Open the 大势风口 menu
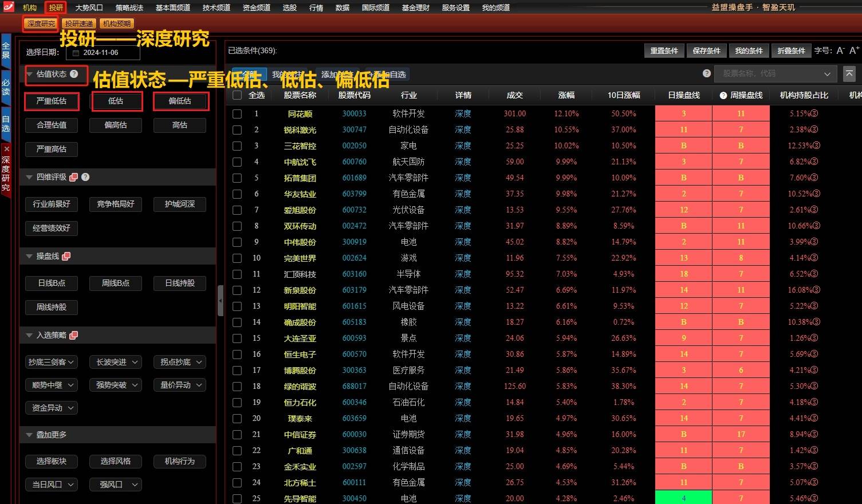Viewport: 862px width, 504px height. pyautogui.click(x=89, y=7)
